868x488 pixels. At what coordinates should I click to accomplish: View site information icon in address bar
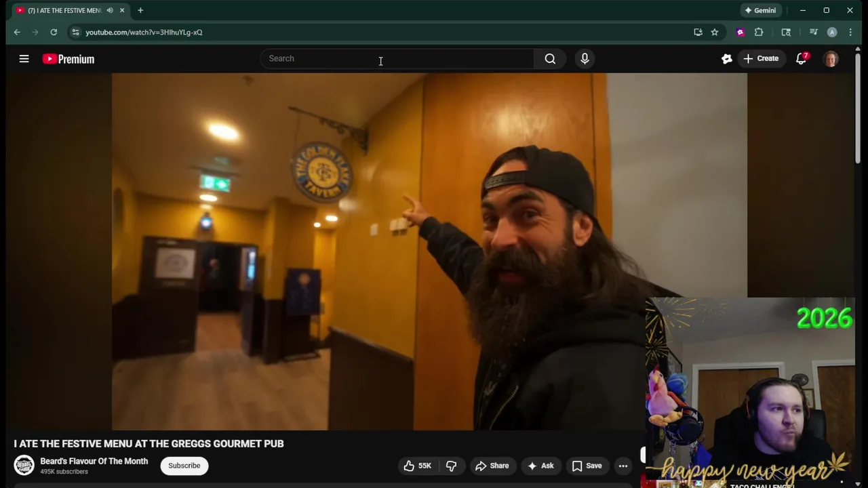click(75, 32)
